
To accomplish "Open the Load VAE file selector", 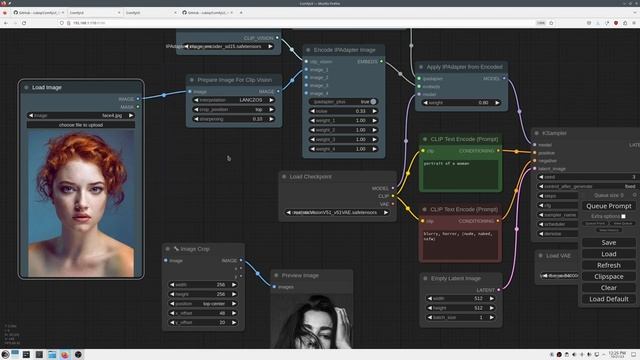I will click(559, 276).
